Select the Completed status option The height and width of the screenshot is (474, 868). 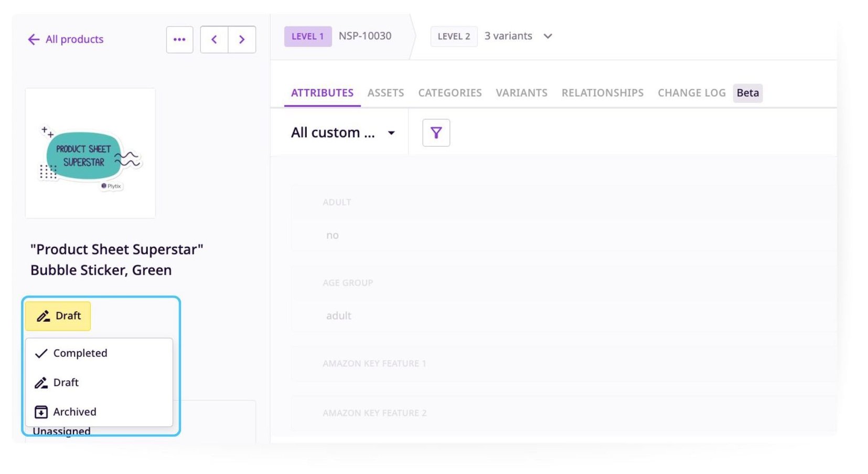coord(80,353)
